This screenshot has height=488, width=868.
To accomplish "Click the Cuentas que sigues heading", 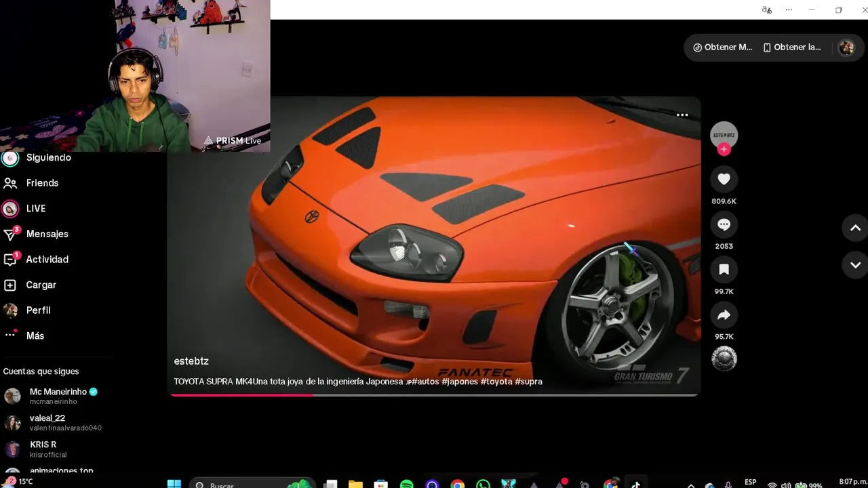I will 41,371.
